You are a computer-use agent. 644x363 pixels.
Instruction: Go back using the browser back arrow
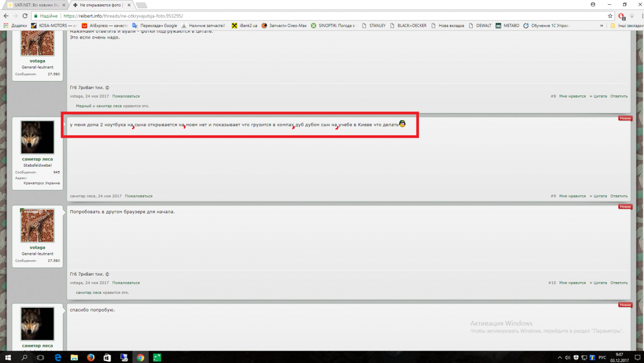(5, 16)
